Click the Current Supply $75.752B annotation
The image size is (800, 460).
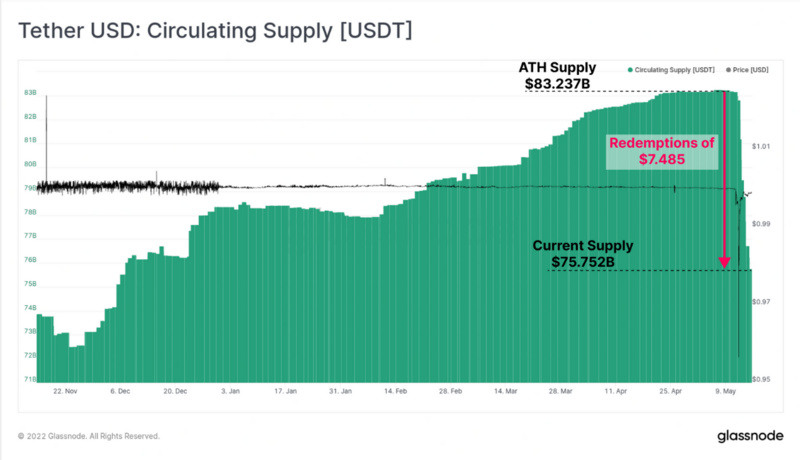coord(582,253)
